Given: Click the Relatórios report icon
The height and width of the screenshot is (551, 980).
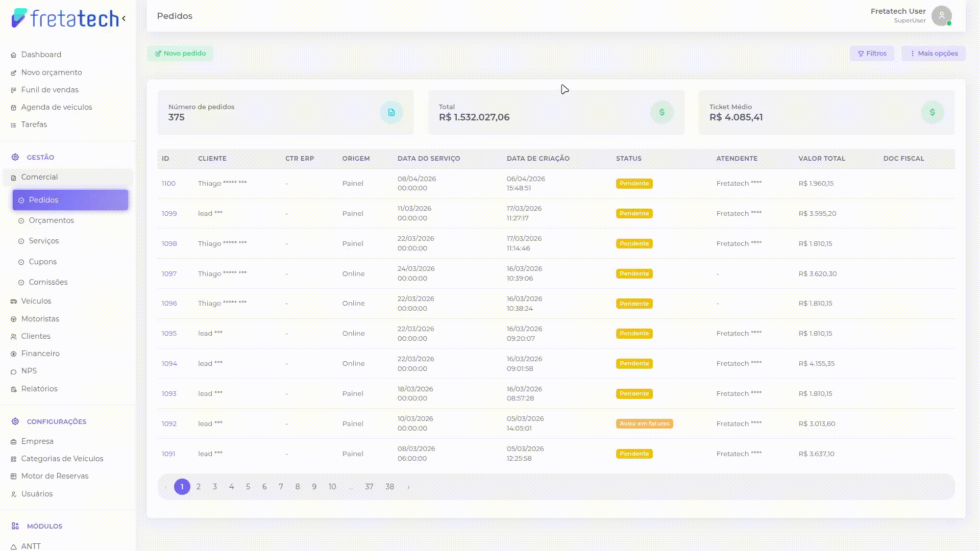Looking at the screenshot, I should (x=14, y=389).
